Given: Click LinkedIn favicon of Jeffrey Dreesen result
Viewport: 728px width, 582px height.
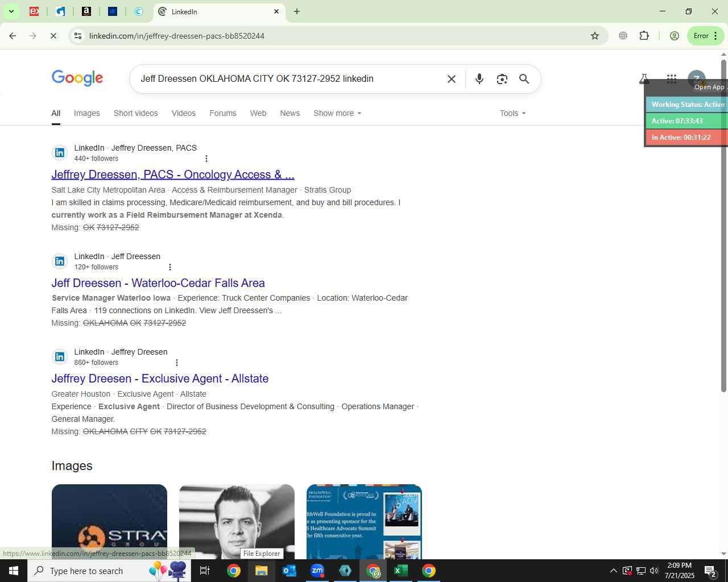Looking at the screenshot, I should pos(60,357).
